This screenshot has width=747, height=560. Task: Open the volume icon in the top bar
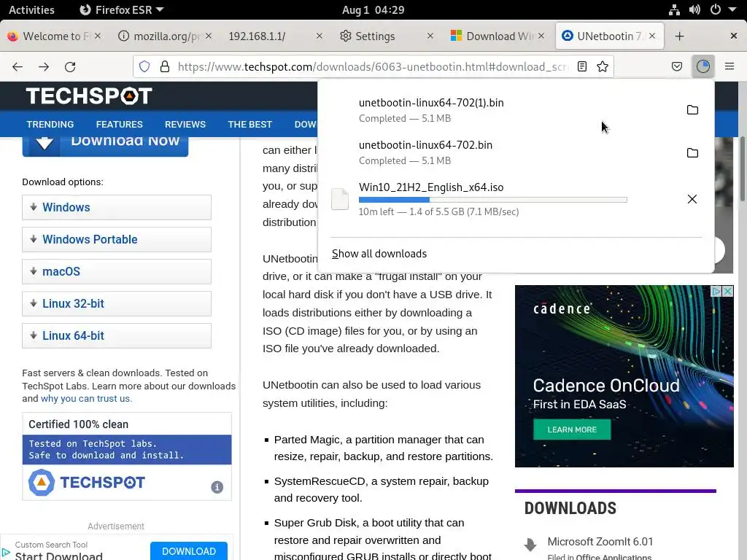point(694,9)
